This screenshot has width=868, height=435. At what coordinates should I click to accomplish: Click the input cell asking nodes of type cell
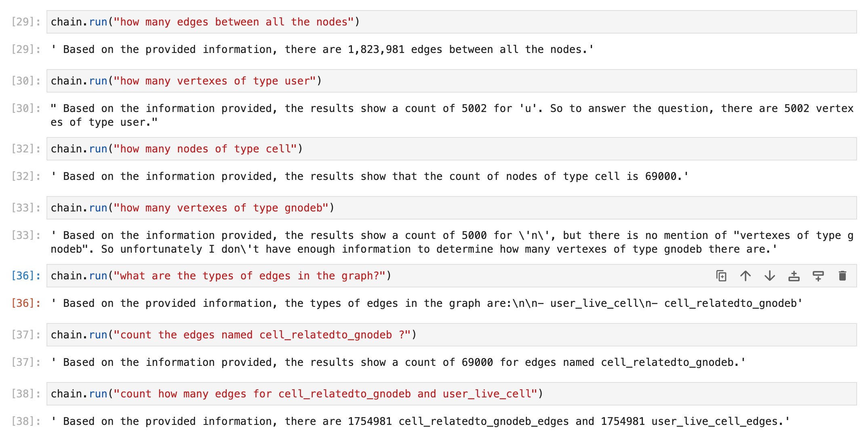(451, 149)
